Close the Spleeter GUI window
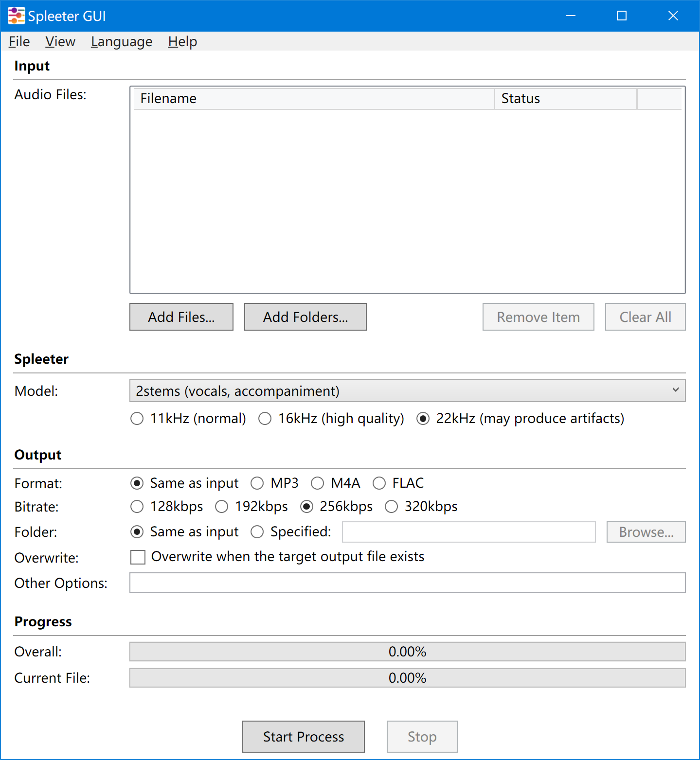This screenshot has width=700, height=760. click(673, 16)
